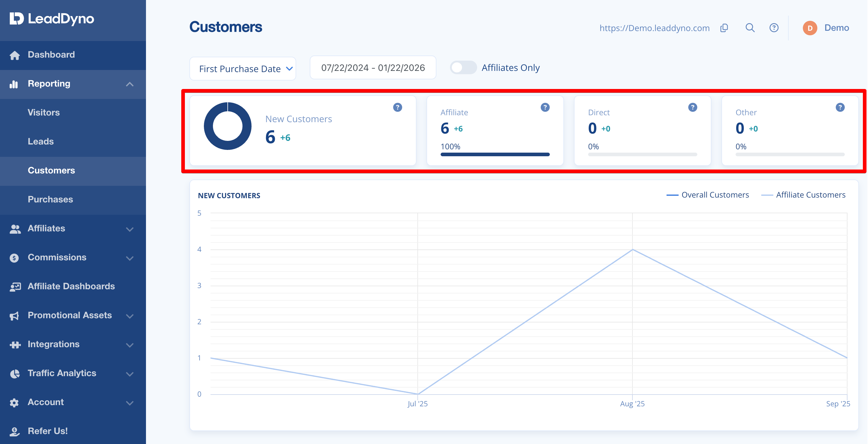Click the Affiliate 100% progress bar
The width and height of the screenshot is (868, 444).
495,155
